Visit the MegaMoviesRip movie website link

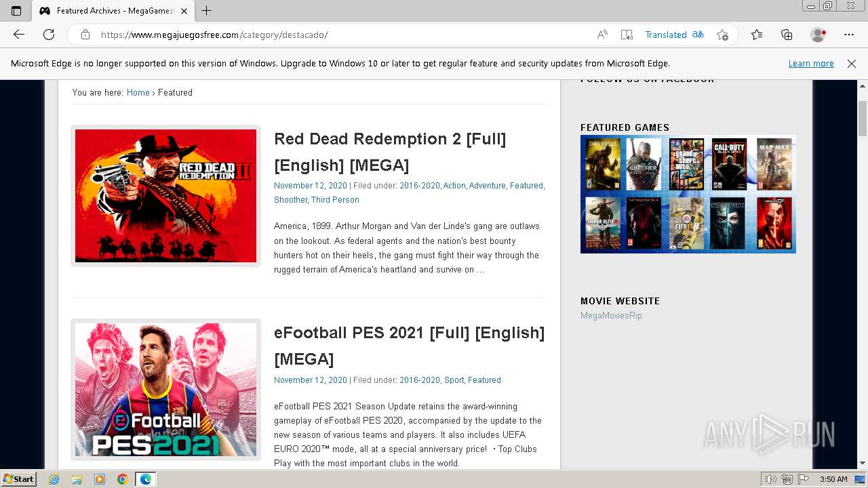[611, 316]
